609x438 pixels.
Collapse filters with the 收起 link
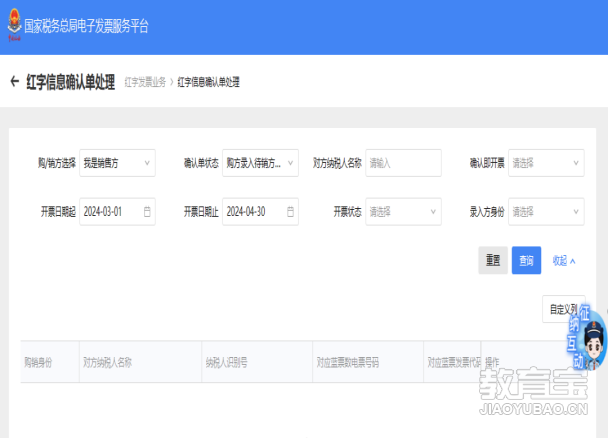tap(564, 261)
